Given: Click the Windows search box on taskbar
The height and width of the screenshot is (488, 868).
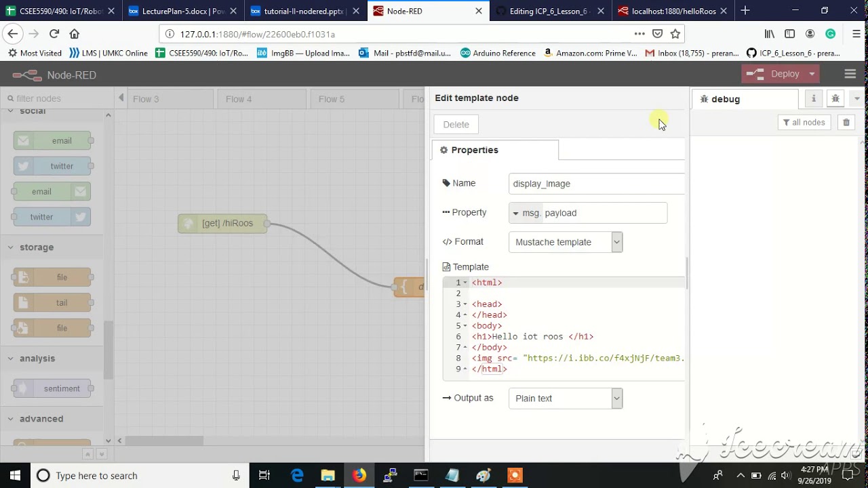Looking at the screenshot, I should [139, 475].
